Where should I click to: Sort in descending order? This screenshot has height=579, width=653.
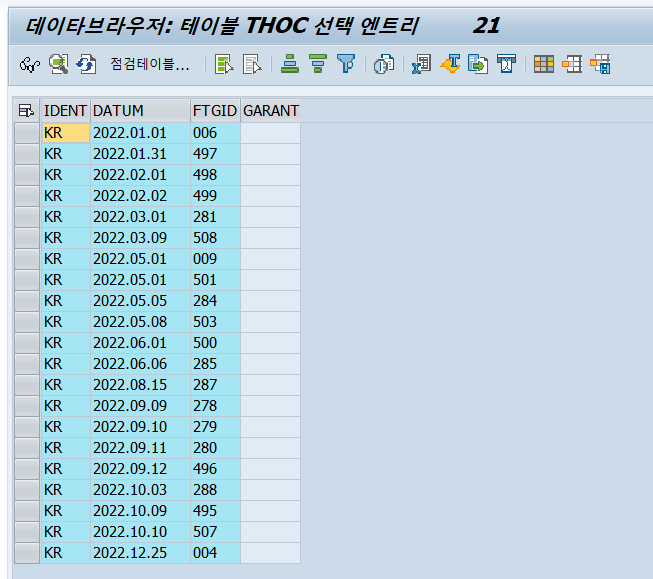[x=318, y=64]
